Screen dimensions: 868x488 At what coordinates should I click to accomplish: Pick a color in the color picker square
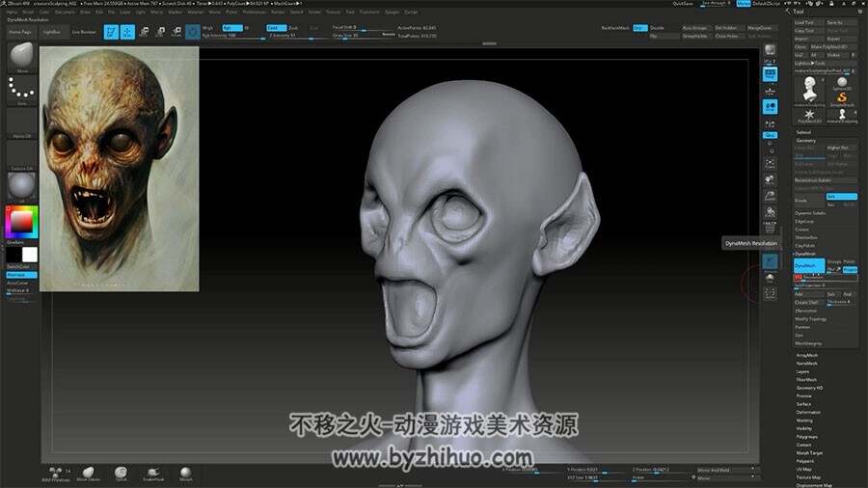tap(21, 222)
